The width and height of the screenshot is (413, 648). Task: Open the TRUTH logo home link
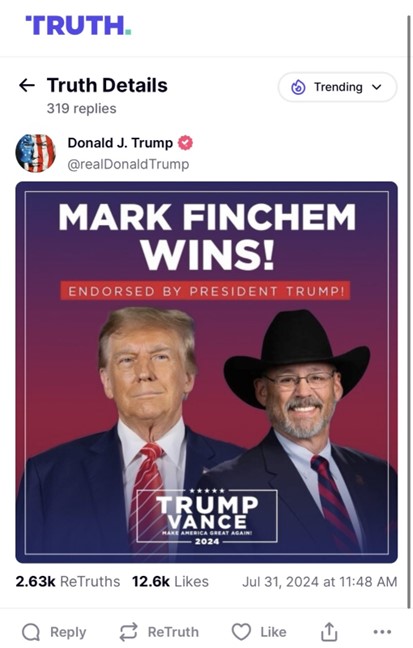pyautogui.click(x=79, y=26)
